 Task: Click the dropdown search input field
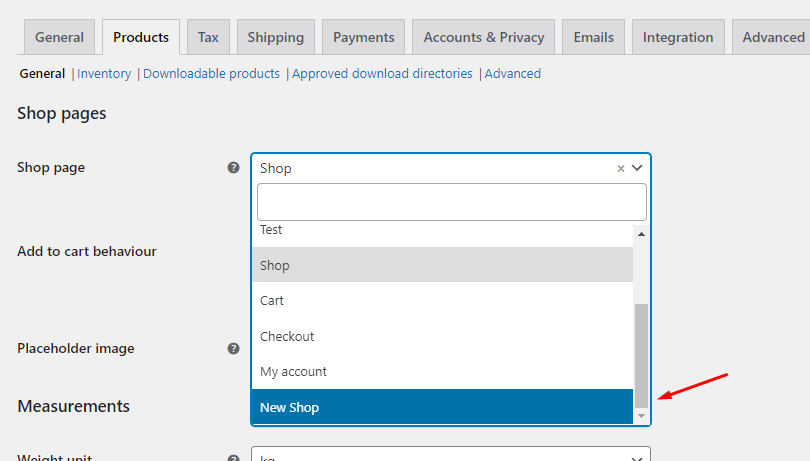(x=451, y=202)
